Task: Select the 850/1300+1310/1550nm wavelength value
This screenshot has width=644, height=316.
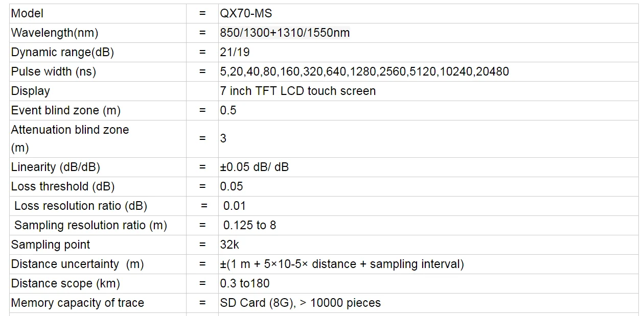Action: 285,33
